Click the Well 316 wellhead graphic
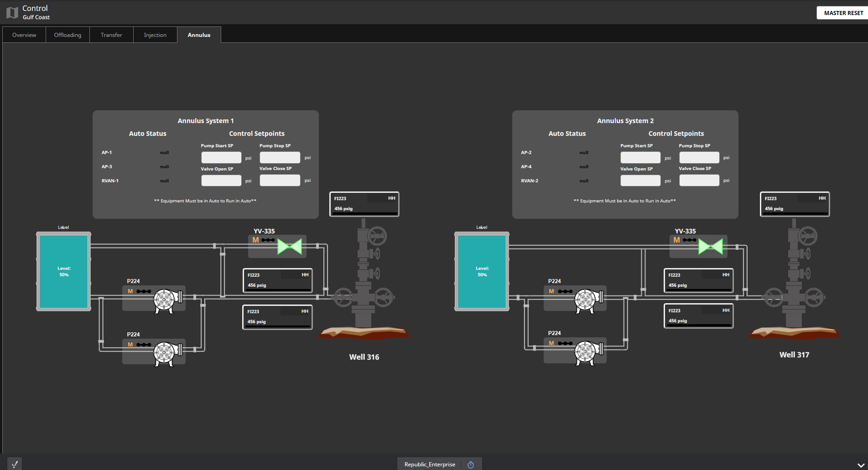Screen dimensions: 868x470 [x=364, y=283]
